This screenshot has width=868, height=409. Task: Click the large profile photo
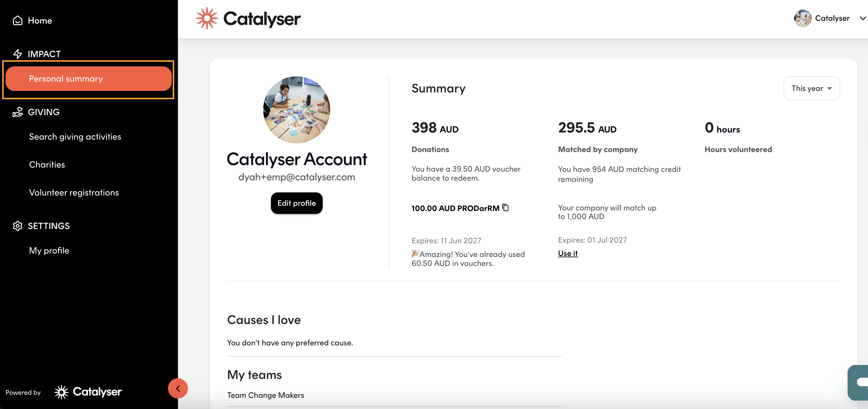[297, 110]
